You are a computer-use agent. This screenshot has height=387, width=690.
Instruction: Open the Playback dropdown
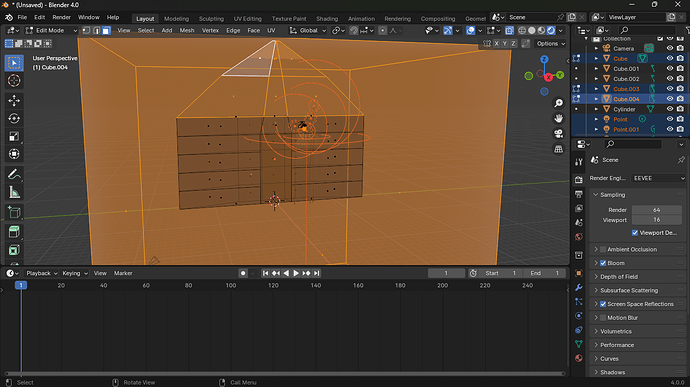41,273
